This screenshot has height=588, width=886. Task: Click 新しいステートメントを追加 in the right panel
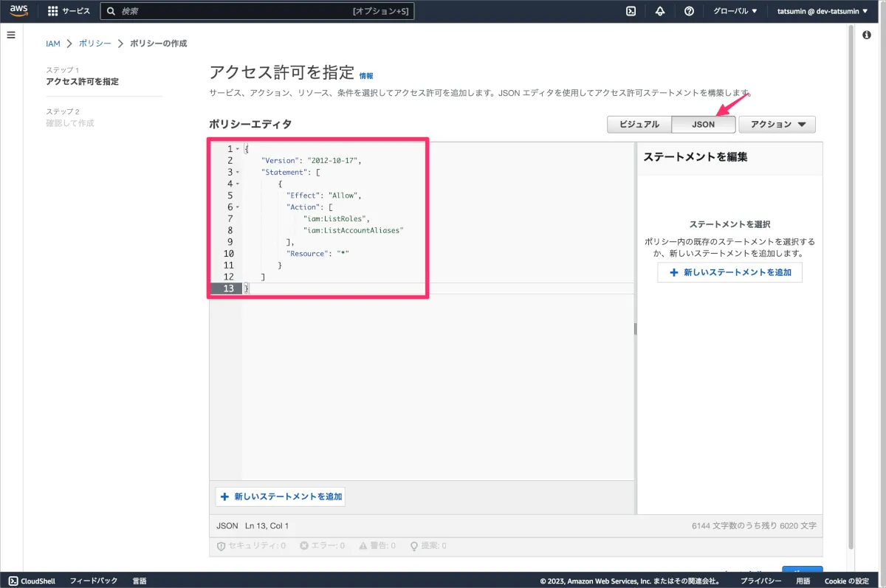[x=729, y=272]
